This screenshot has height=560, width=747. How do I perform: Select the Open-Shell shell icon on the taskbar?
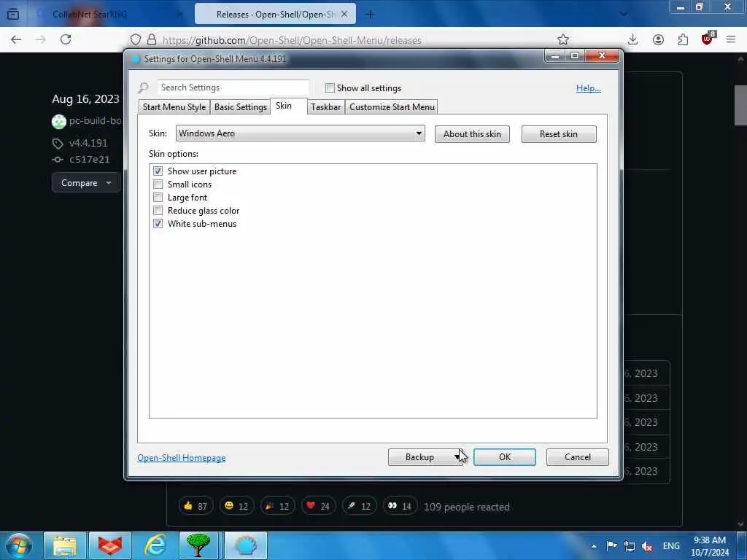click(x=245, y=545)
